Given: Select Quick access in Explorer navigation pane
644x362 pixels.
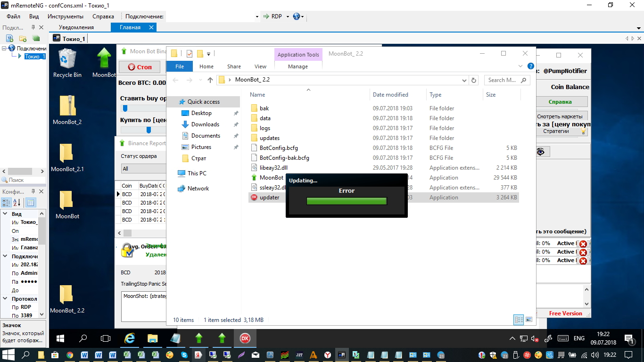Looking at the screenshot, I should point(204,102).
